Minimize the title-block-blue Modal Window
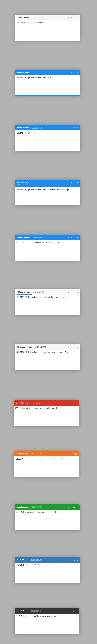97x644 pixels. (x=71, y=347)
